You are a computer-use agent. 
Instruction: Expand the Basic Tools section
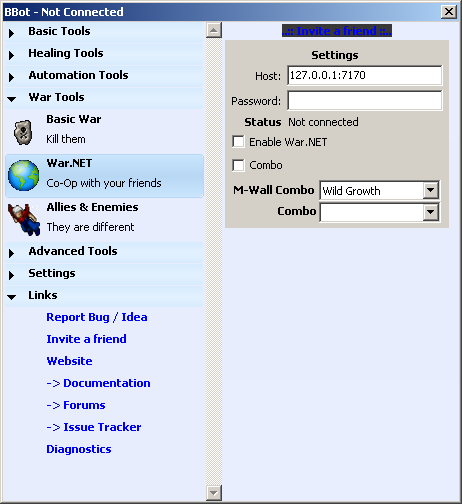point(104,32)
